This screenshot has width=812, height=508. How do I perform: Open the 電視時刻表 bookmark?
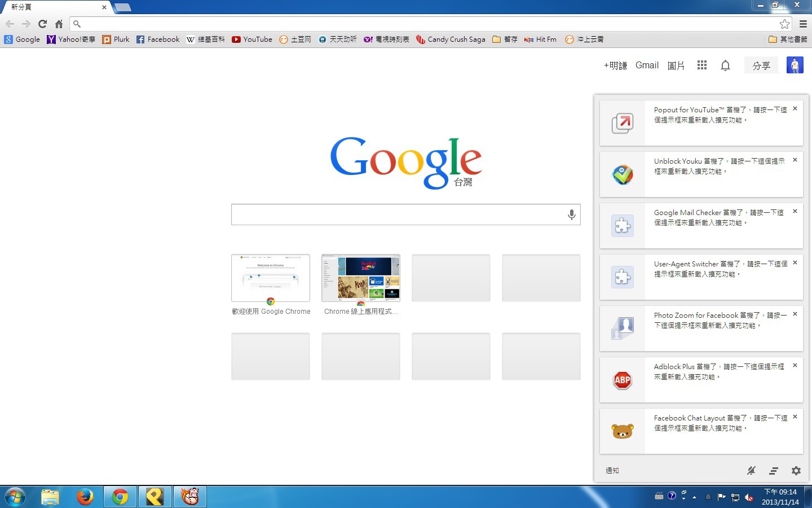[x=386, y=40]
